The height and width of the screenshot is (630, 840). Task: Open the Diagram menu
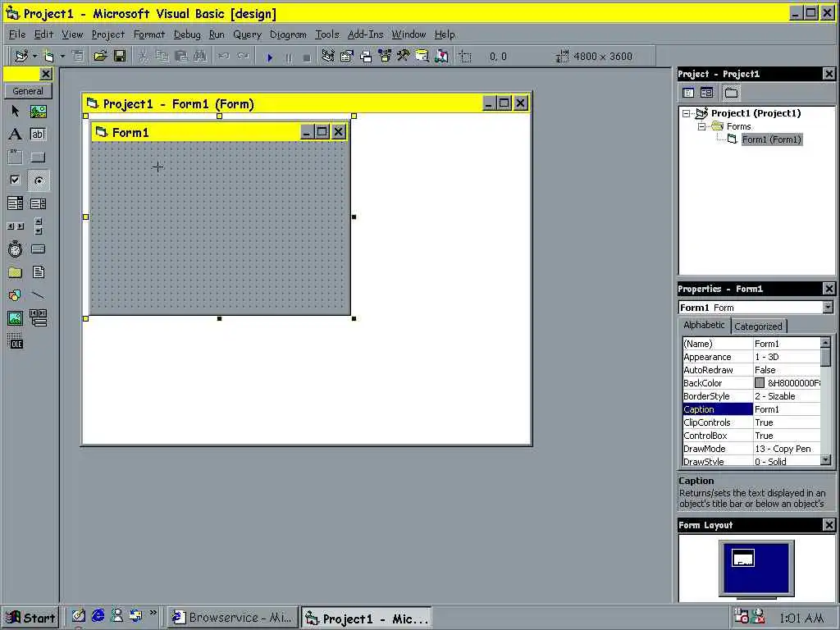click(288, 34)
